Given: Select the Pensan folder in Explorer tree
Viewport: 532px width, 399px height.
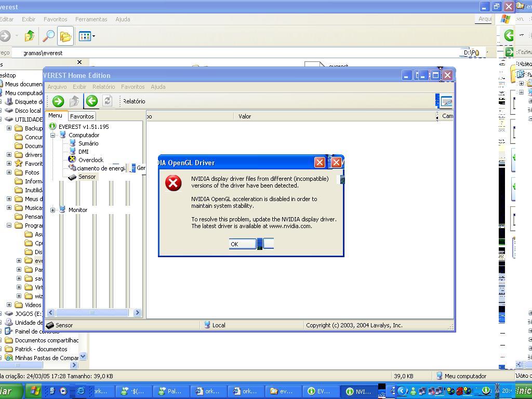Looking at the screenshot, I should (x=34, y=216).
